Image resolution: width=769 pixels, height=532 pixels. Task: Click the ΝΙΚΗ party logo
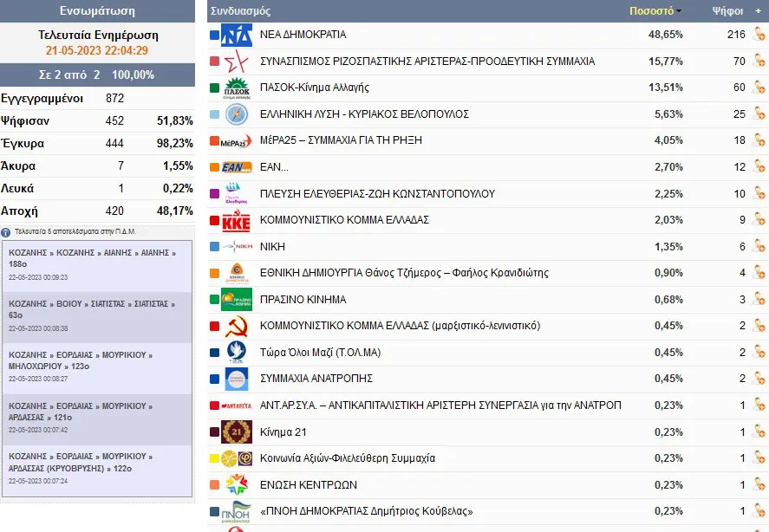pos(237,247)
